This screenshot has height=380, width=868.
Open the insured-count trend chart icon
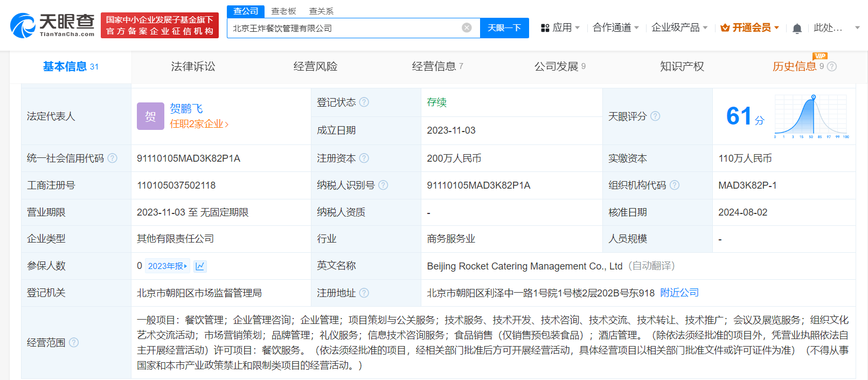tap(200, 266)
